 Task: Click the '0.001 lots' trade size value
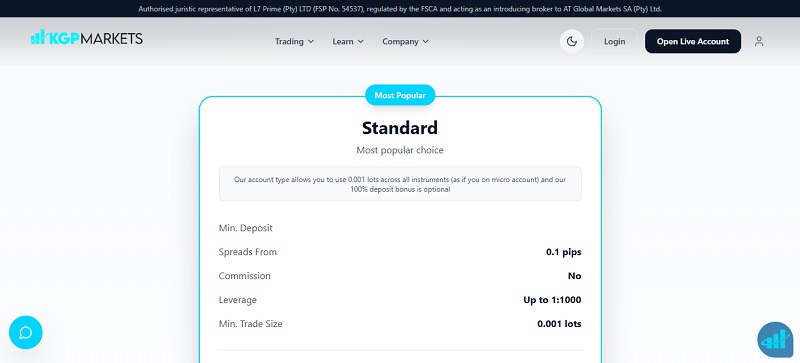[559, 324]
